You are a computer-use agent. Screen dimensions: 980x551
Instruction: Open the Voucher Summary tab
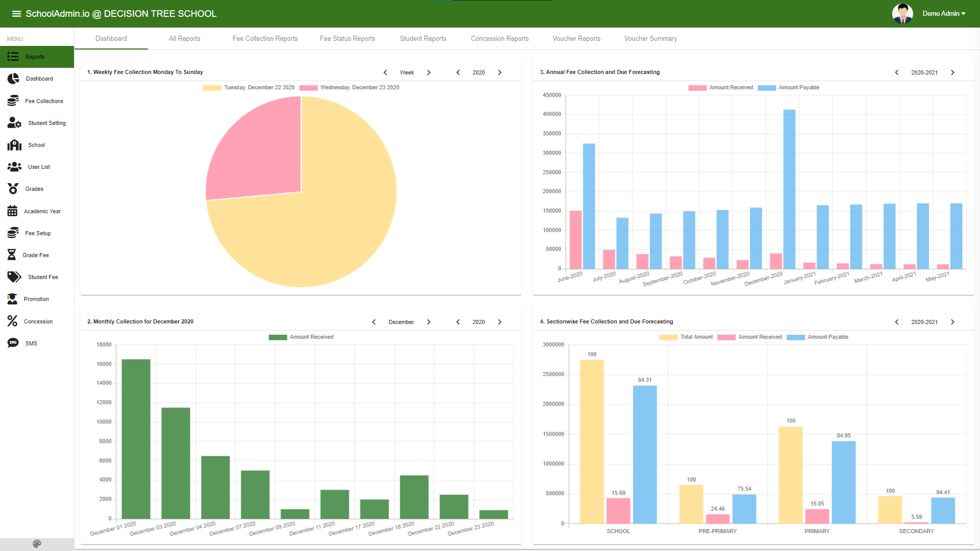[x=651, y=38]
